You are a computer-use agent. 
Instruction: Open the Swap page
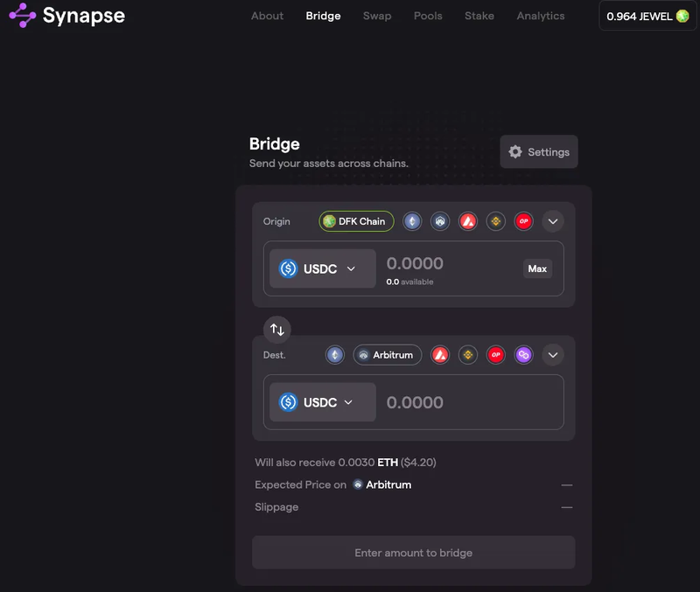click(377, 16)
